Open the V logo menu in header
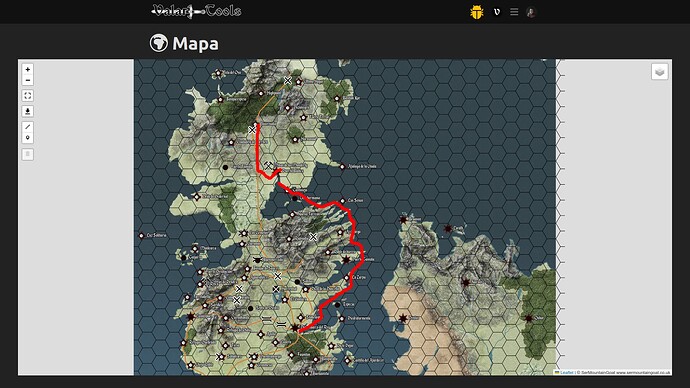The height and width of the screenshot is (388, 690). (x=497, y=12)
